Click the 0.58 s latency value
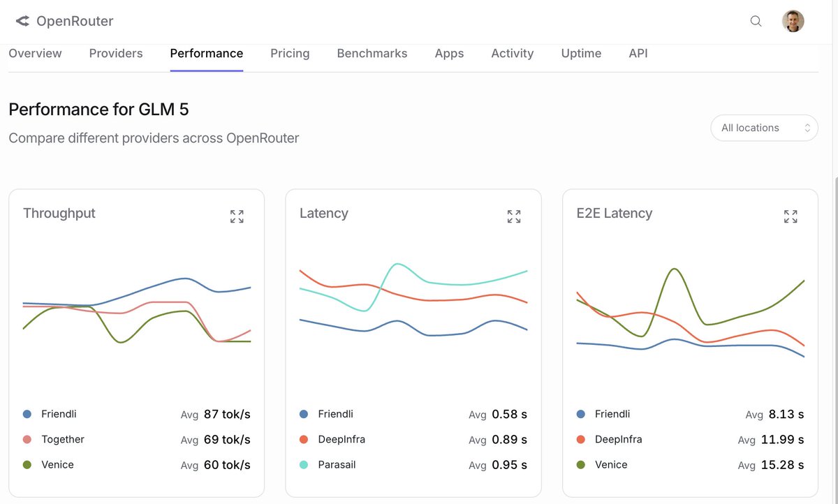This screenshot has width=838, height=504. (509, 414)
